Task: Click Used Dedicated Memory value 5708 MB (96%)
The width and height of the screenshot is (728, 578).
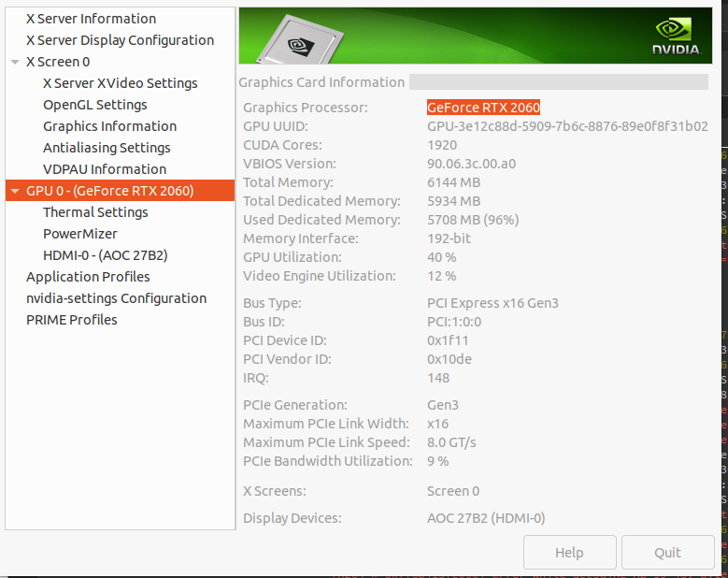Action: (x=473, y=220)
